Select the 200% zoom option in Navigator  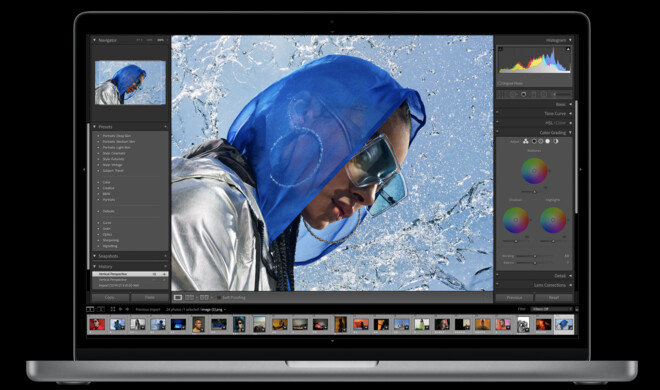point(161,40)
